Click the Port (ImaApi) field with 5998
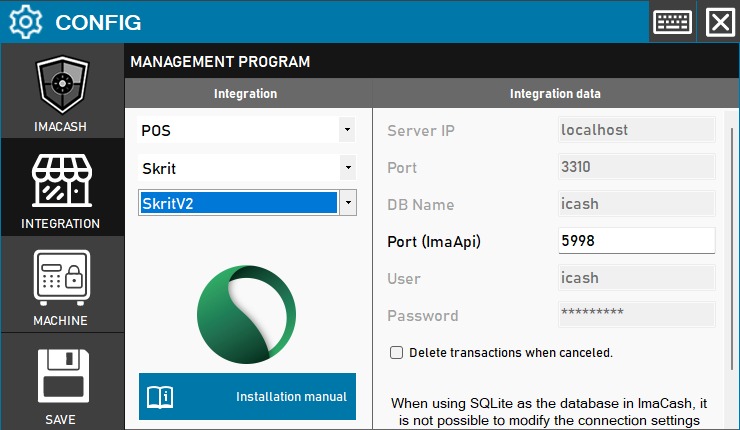Image resolution: width=740 pixels, height=430 pixels. coord(635,241)
